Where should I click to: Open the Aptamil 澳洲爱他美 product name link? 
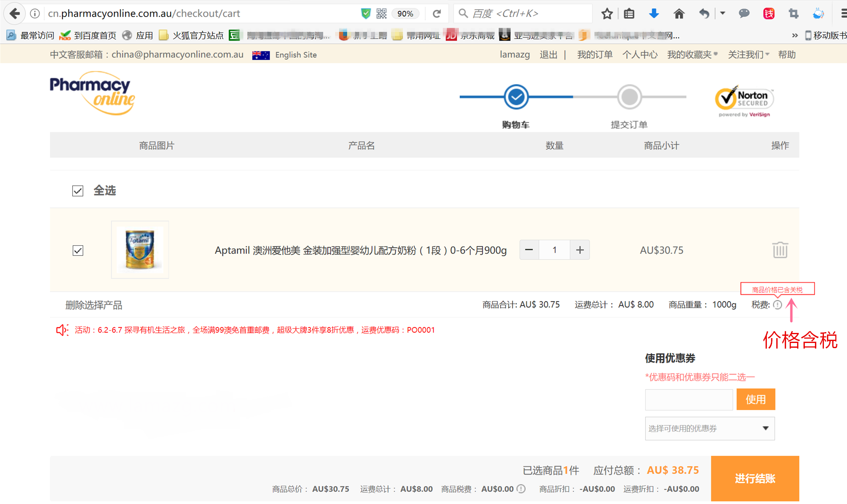361,250
